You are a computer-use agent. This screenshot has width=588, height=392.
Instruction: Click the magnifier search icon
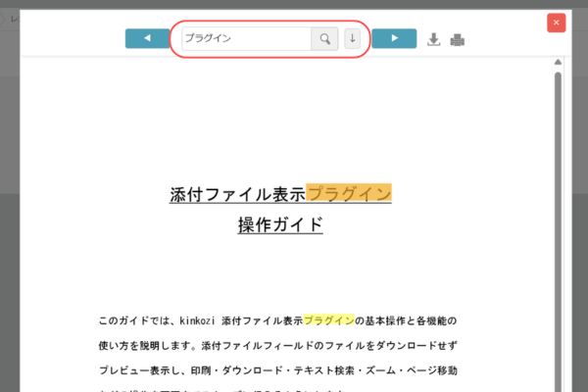tap(324, 38)
